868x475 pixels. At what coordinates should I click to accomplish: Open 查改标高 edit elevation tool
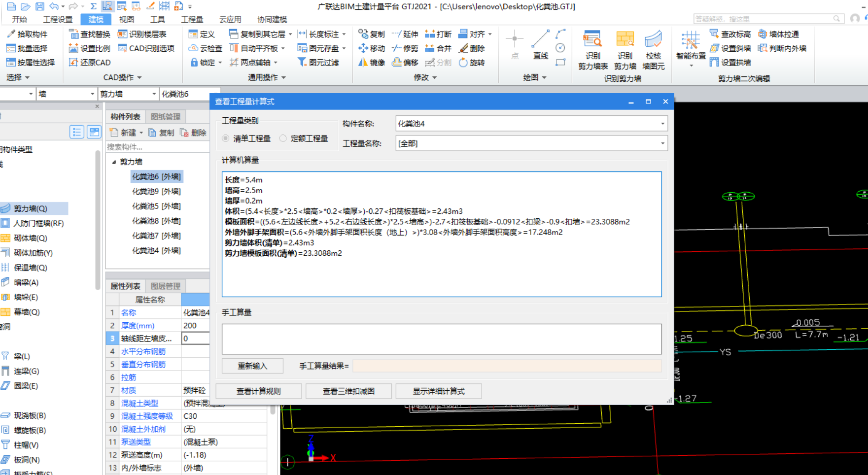click(730, 34)
